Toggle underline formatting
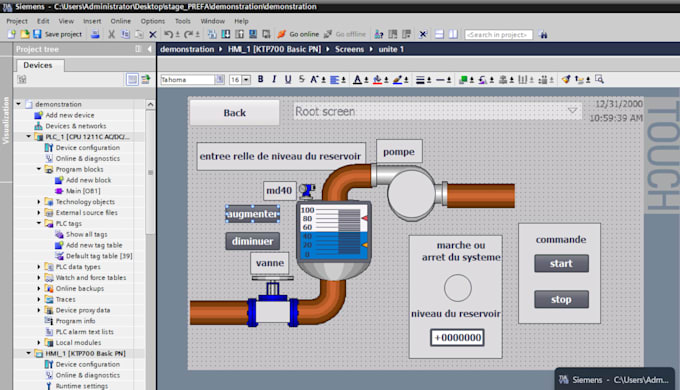680x390 pixels. (288, 79)
